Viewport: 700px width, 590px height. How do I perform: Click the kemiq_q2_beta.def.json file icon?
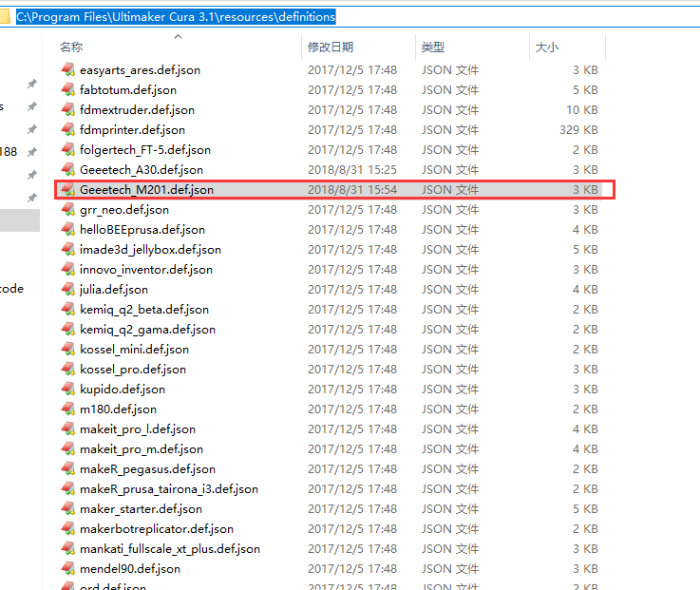pos(67,309)
